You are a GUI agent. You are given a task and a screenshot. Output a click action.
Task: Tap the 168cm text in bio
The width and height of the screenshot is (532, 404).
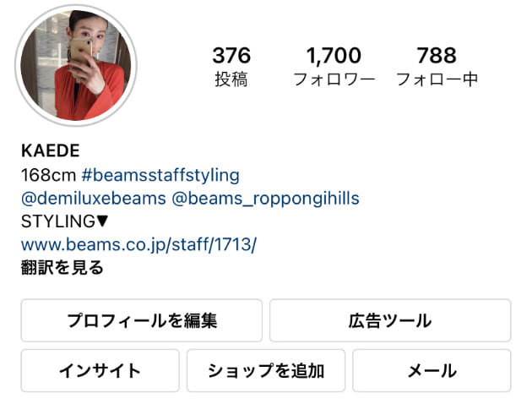point(48,176)
